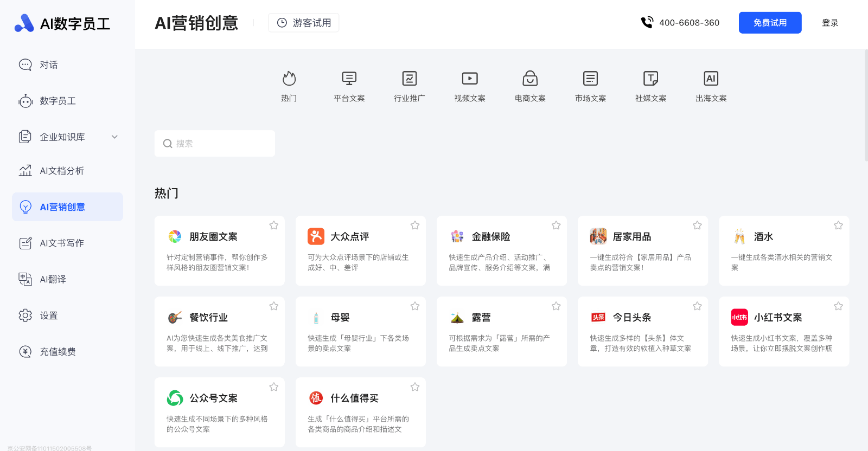Screen dimensions: 868x451
Task: Favorite the 朋友圈文案 card star
Action: (x=274, y=225)
